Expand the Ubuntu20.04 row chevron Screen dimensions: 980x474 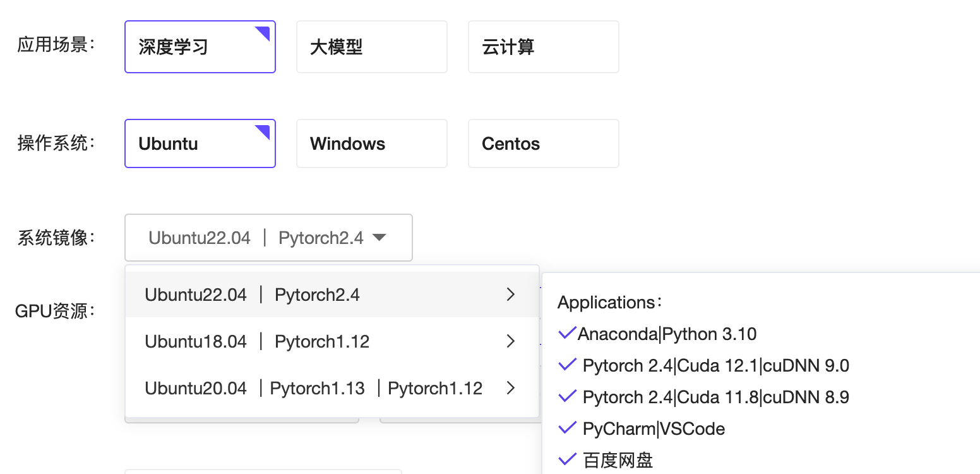(511, 388)
